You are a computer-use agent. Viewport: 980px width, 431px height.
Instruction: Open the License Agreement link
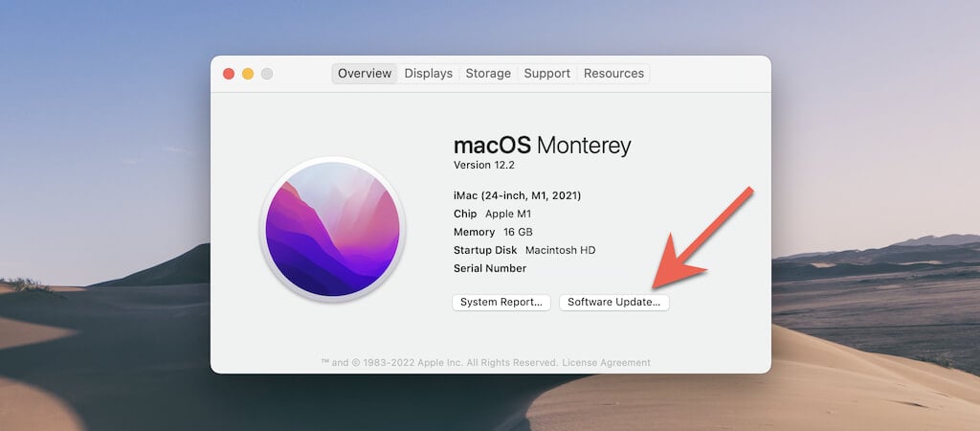[606, 363]
